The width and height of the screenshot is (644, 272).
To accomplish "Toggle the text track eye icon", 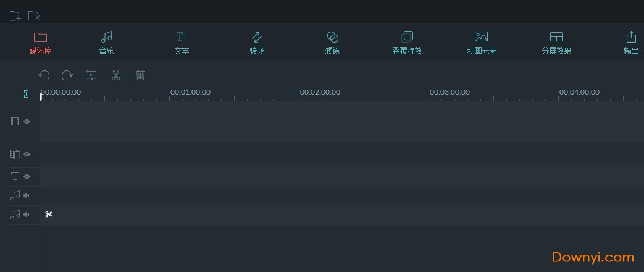I will coord(27,176).
